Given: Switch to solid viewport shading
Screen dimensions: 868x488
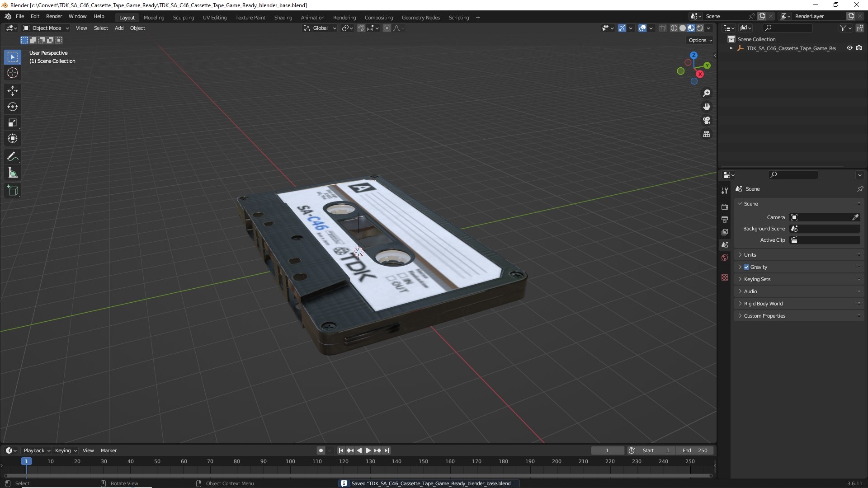Looking at the screenshot, I should 683,28.
